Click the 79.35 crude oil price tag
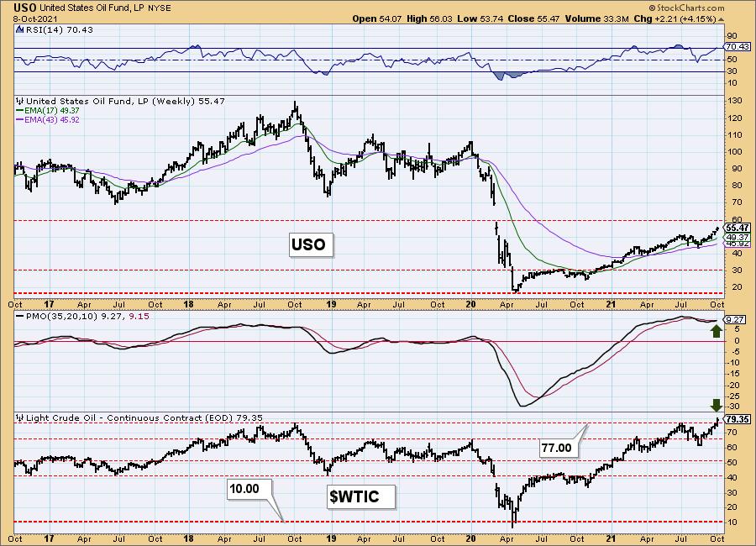756x546 pixels. 738,420
